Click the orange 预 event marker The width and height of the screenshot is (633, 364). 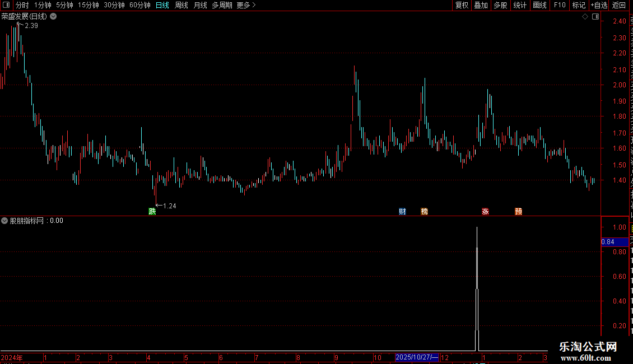tap(518, 212)
